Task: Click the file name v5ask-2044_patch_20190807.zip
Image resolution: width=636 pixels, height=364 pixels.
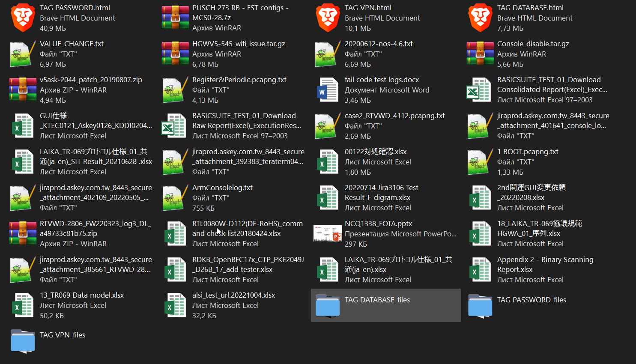Action: tap(91, 80)
